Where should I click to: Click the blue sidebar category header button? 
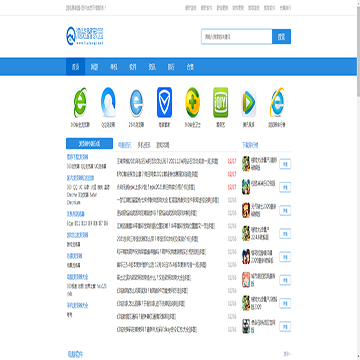[89, 144]
